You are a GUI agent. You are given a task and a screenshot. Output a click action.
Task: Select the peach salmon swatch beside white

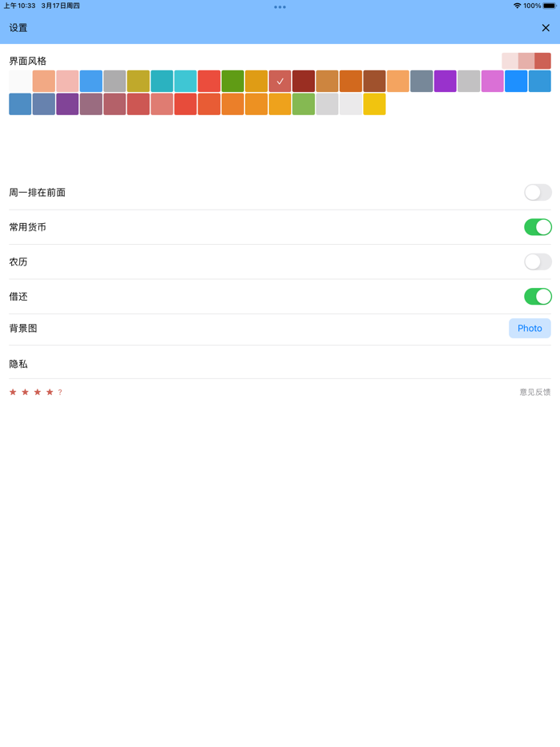[44, 81]
